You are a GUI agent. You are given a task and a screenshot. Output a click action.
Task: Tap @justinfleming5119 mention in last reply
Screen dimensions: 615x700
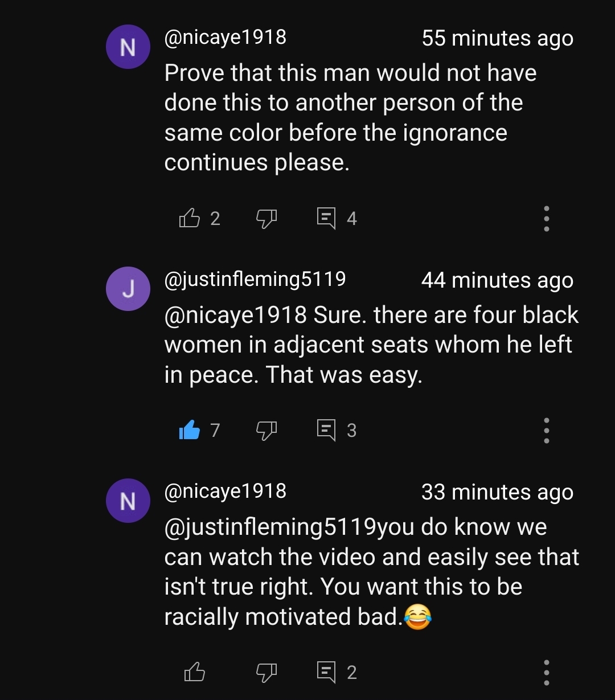click(x=270, y=527)
